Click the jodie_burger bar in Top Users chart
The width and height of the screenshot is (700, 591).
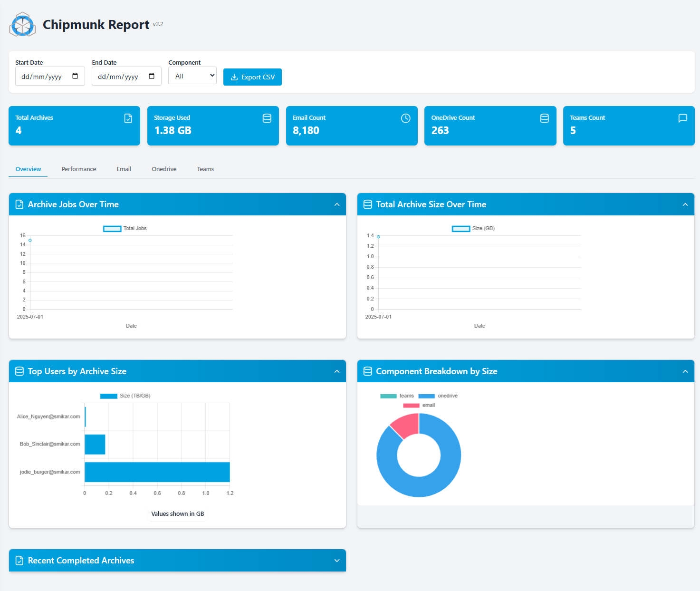[x=157, y=472]
